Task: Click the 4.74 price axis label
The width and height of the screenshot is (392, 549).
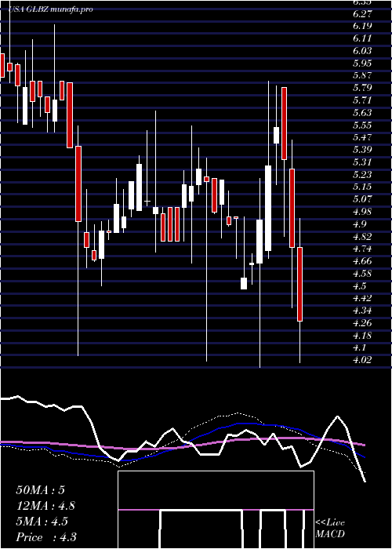Action: click(x=362, y=249)
